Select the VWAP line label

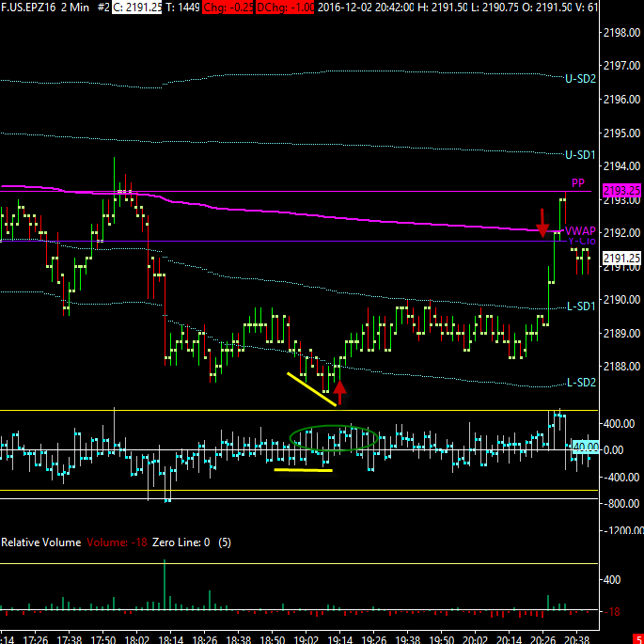[580, 231]
